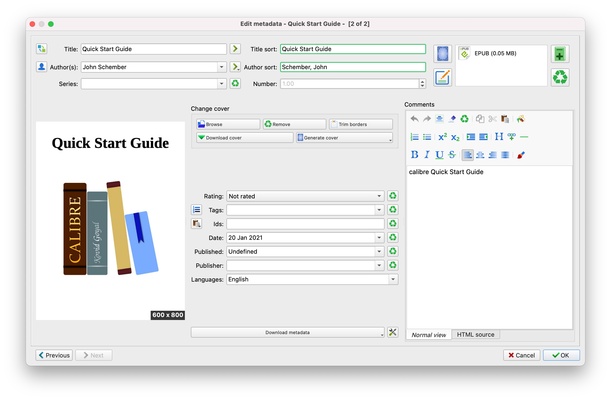
Task: Open the Tags dropdown arrow
Action: [379, 210]
